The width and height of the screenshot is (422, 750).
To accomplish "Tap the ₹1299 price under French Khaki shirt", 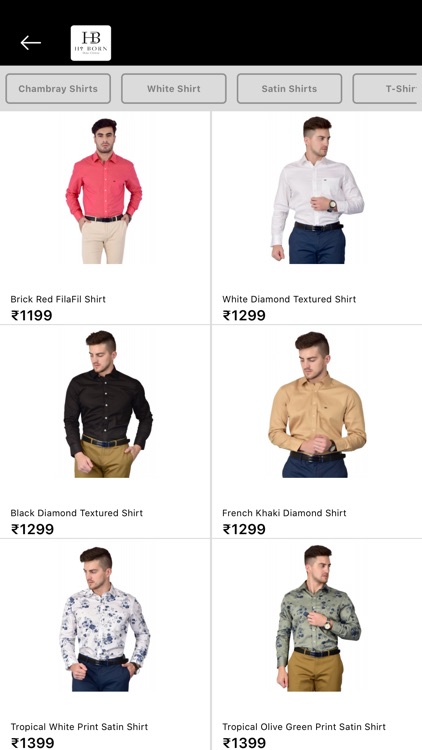I will [244, 529].
